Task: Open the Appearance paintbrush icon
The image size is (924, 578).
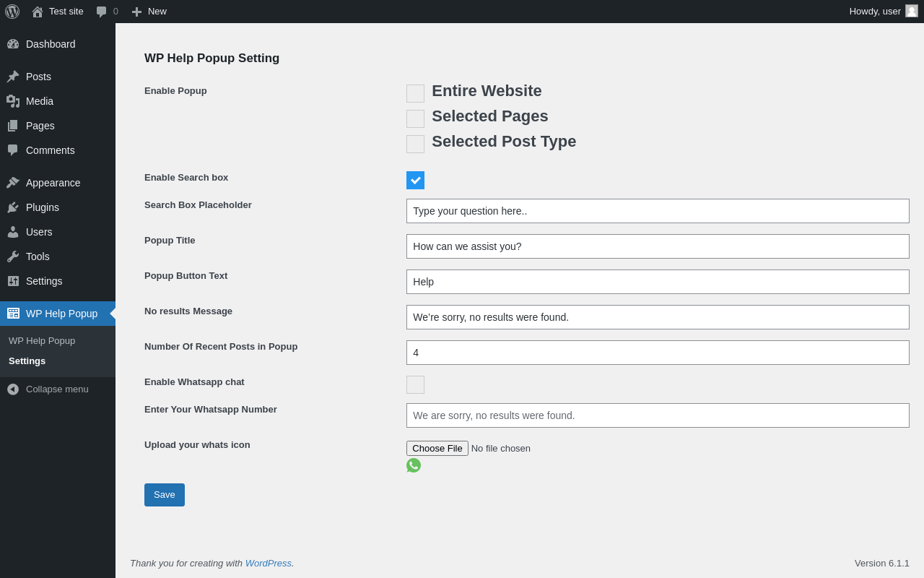Action: tap(13, 183)
